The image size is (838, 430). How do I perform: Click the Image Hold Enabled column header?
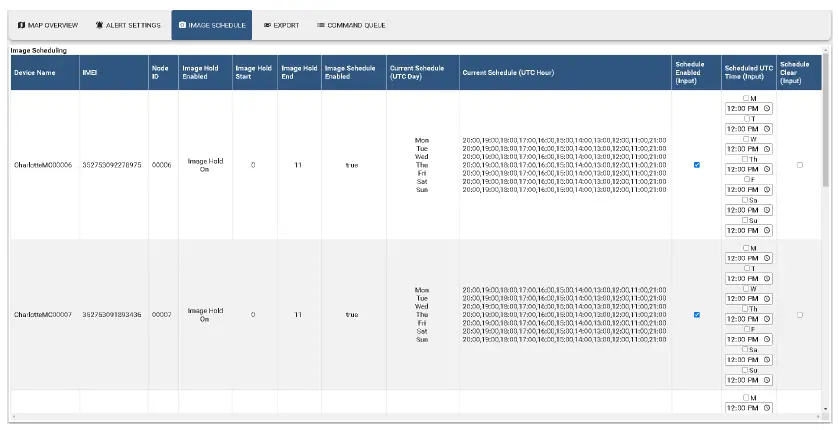coord(205,73)
